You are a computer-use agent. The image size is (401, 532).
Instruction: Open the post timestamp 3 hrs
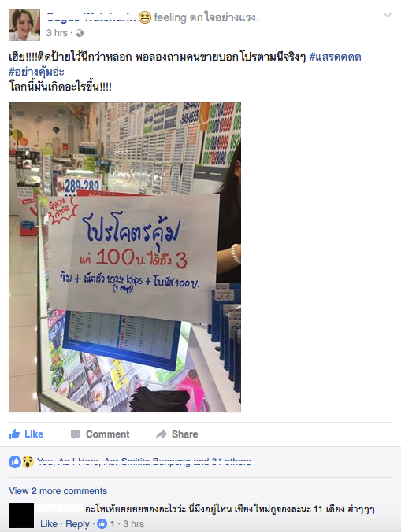(x=57, y=33)
